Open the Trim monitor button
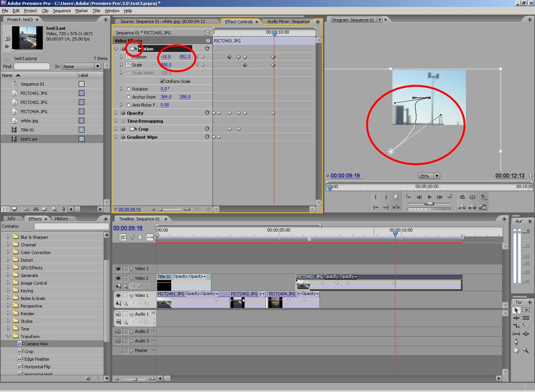Viewport: 535px width, 392px height. point(482,207)
